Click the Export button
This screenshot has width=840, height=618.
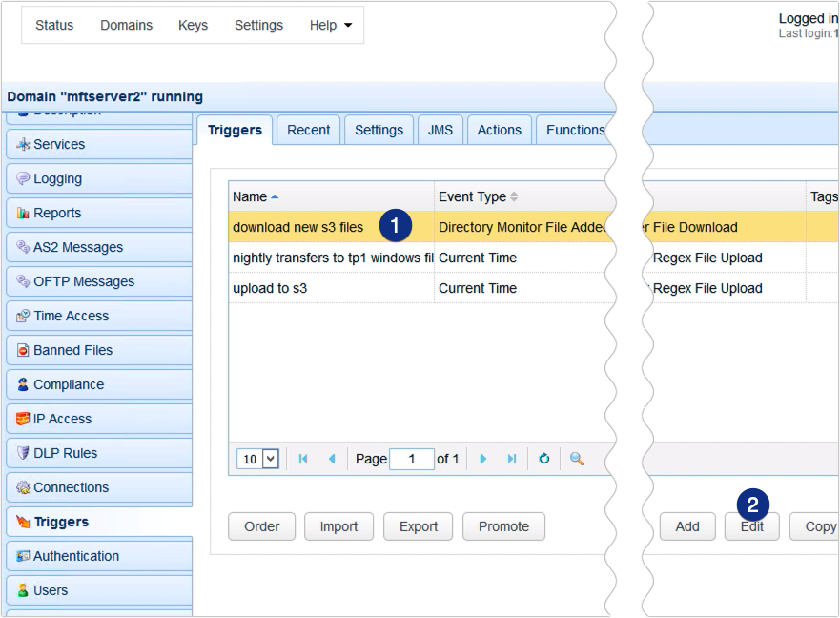(x=418, y=525)
